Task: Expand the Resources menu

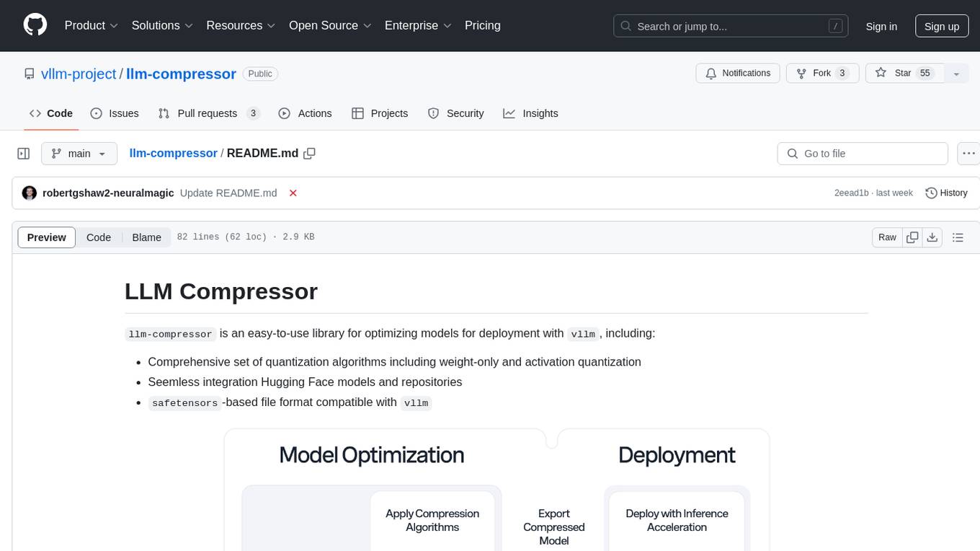Action: [x=241, y=25]
